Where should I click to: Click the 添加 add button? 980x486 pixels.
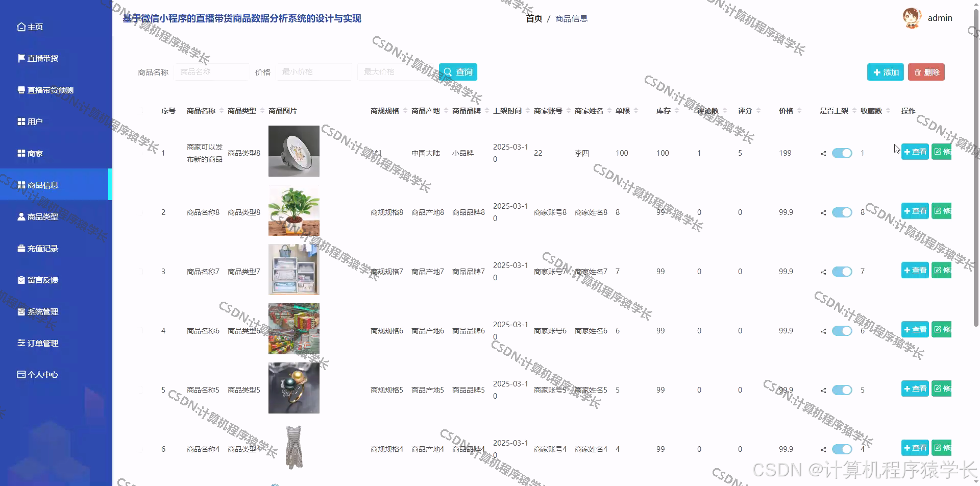click(x=886, y=72)
